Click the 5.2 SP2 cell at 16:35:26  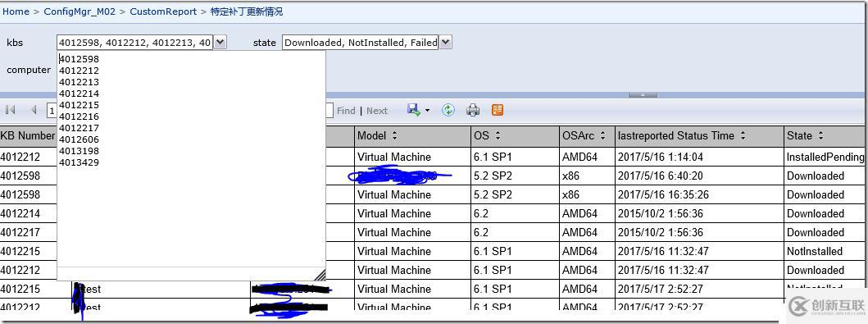pyautogui.click(x=516, y=194)
